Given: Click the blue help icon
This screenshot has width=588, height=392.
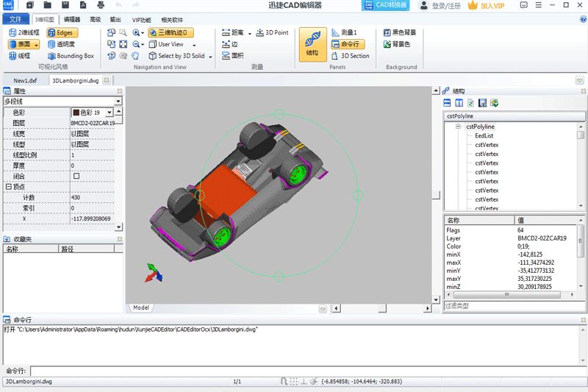Looking at the screenshot, I should click(x=583, y=19).
